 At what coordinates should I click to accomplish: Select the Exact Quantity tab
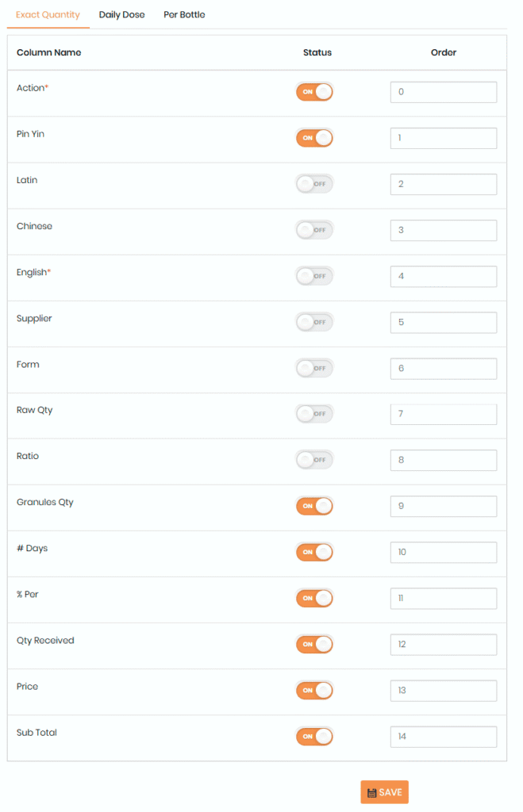[48, 15]
